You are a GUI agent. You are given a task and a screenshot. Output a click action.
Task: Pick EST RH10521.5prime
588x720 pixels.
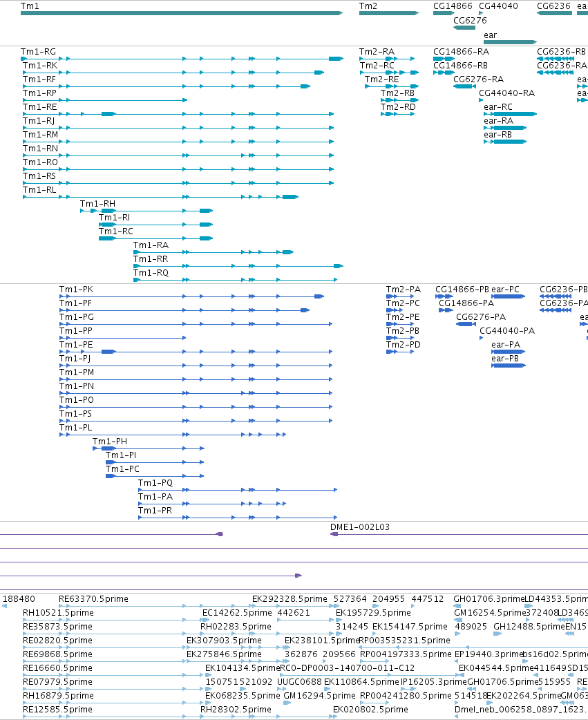(58, 612)
